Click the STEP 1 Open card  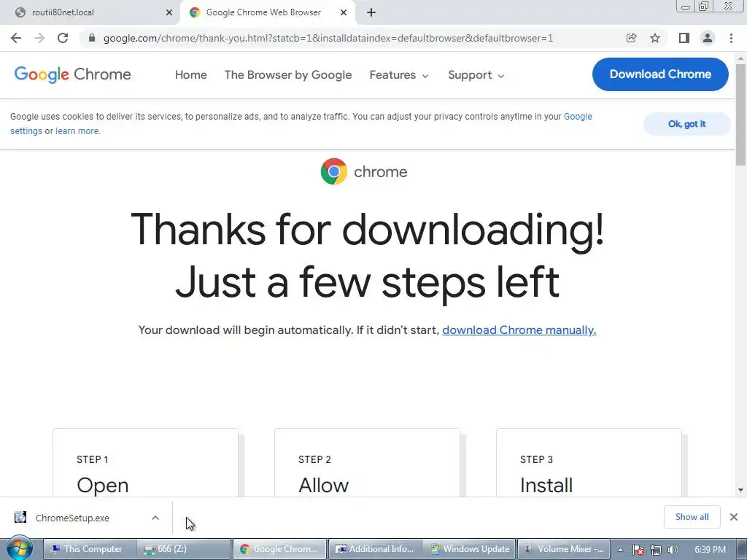tap(145, 463)
